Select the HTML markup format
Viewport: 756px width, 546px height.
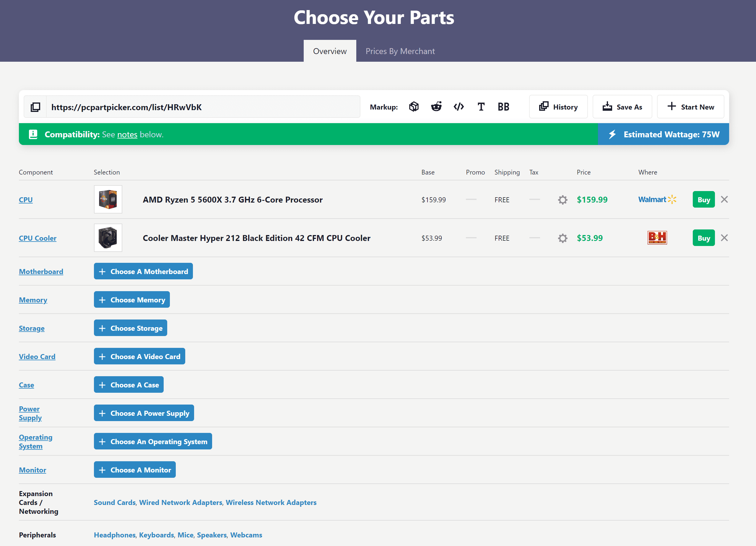click(459, 107)
